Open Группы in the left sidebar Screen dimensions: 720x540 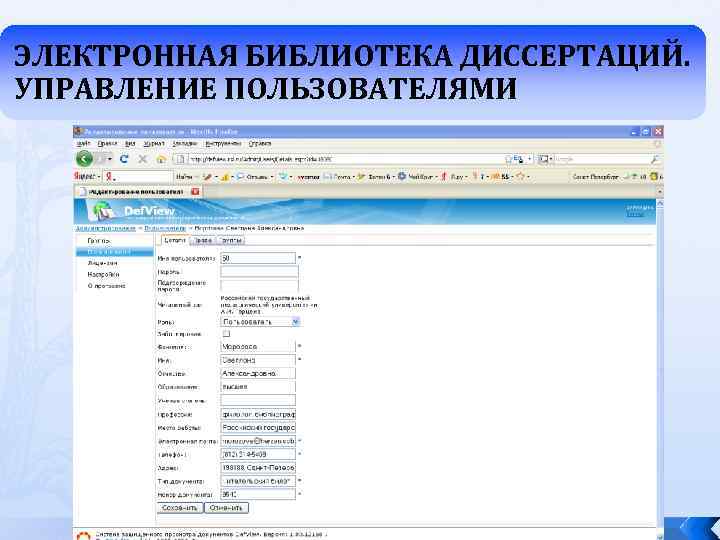(x=99, y=241)
